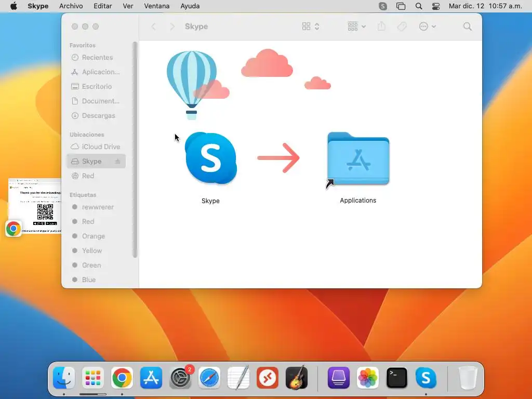Select the Blue tag
Viewport: 532px width, 399px height.
click(96, 280)
